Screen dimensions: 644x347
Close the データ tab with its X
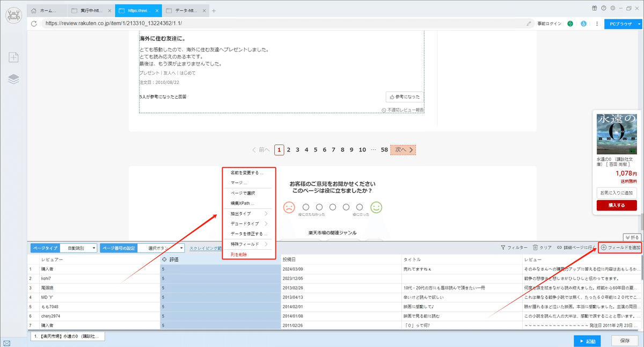coord(204,11)
